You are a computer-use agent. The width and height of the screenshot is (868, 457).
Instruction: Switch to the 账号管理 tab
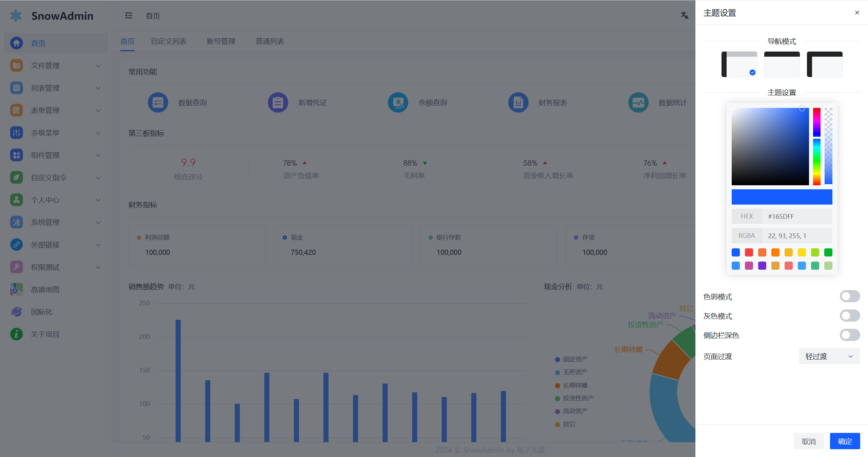coord(221,41)
